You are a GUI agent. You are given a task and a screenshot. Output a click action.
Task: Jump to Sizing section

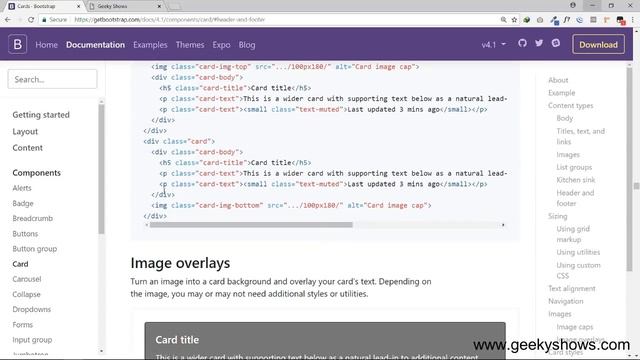(x=558, y=216)
